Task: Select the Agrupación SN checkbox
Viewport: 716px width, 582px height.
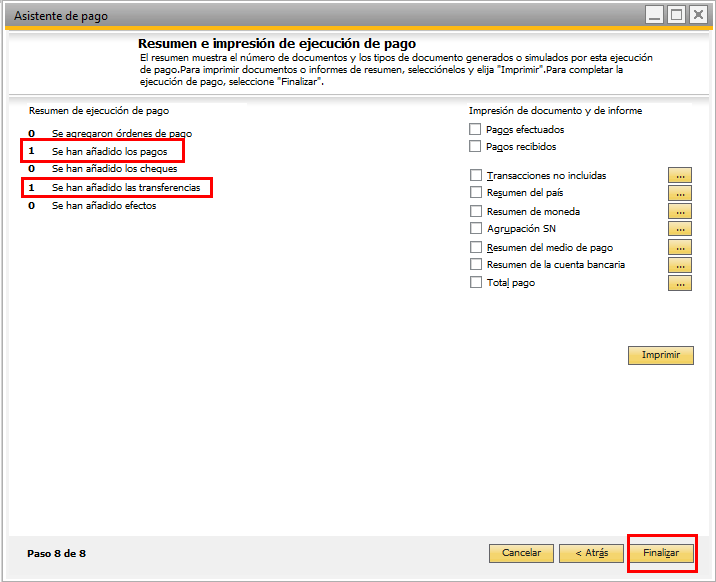Action: (476, 228)
